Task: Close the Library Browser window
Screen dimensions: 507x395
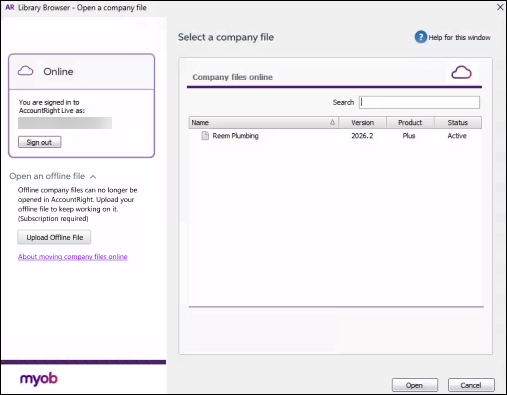Action: click(500, 7)
